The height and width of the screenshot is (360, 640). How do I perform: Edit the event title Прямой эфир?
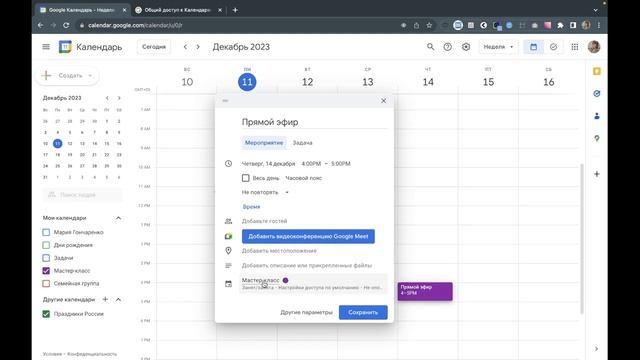[314, 122]
